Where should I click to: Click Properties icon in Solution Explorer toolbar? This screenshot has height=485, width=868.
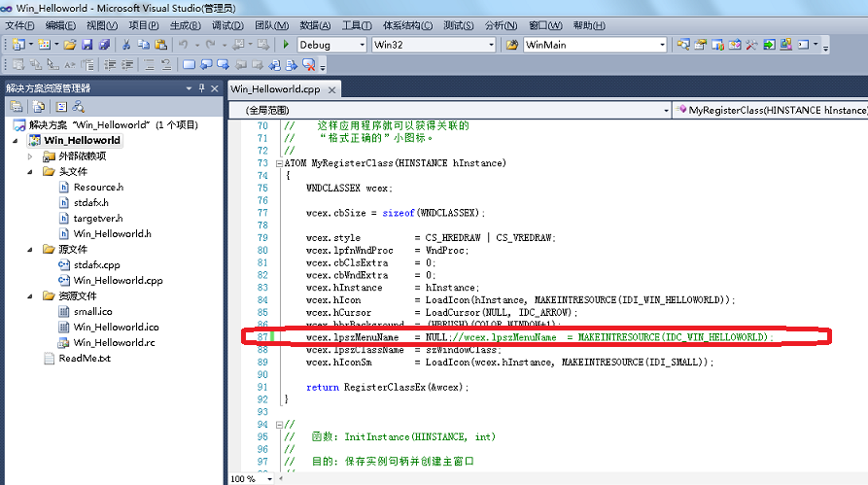(17, 106)
